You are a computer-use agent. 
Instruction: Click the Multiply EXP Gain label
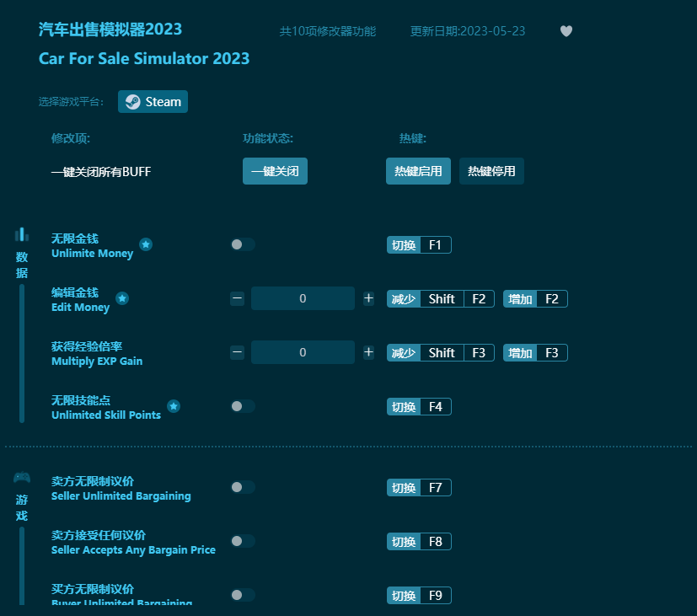click(97, 362)
